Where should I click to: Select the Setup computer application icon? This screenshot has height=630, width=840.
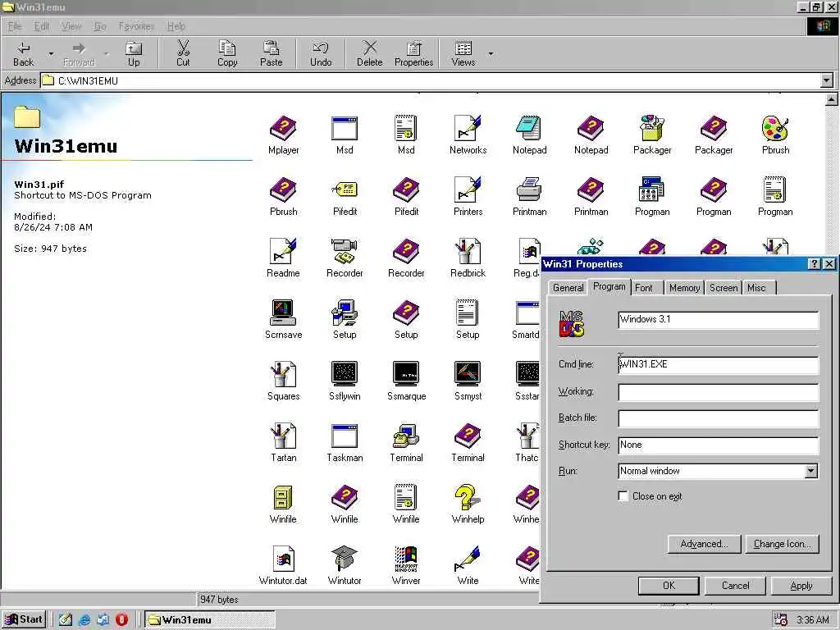tap(345, 313)
